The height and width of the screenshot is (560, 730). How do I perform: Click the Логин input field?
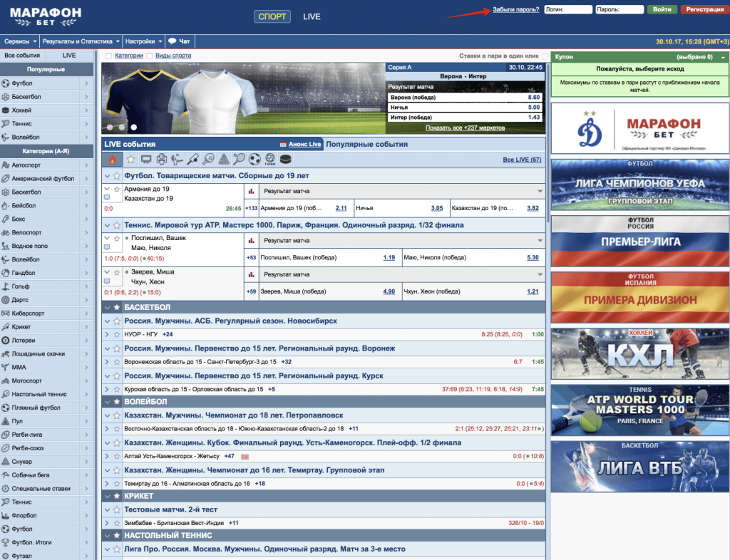pos(568,10)
